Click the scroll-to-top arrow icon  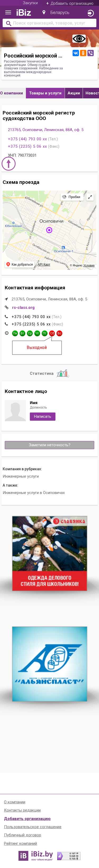[x=9, y=164]
